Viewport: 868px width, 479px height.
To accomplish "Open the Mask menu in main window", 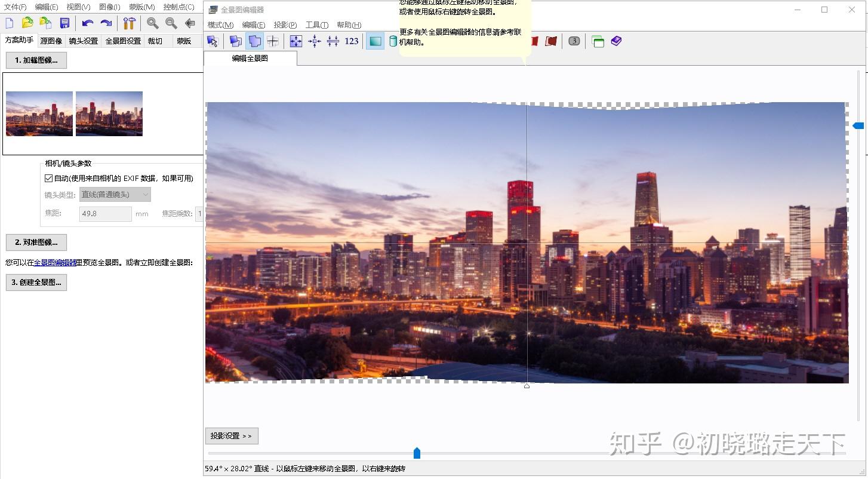I will tap(142, 7).
